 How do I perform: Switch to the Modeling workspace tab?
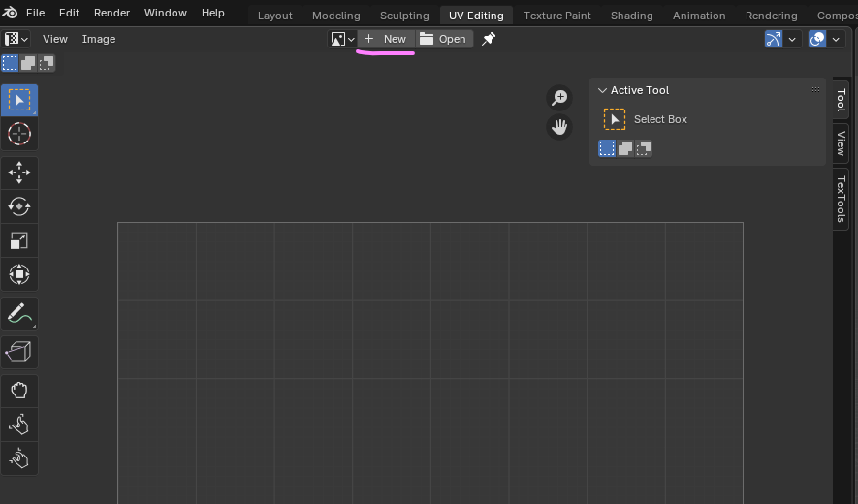336,16
